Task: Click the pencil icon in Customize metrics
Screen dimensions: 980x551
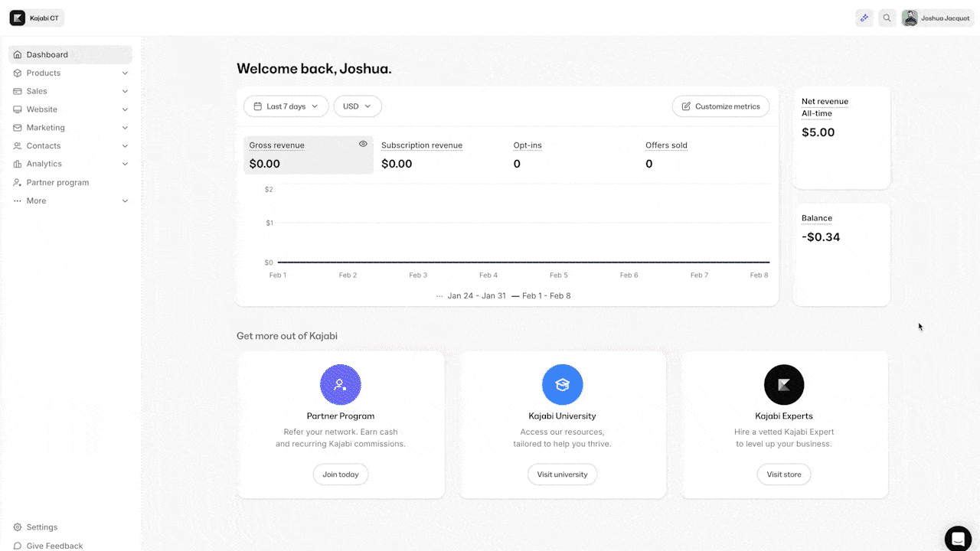Action: click(x=686, y=106)
